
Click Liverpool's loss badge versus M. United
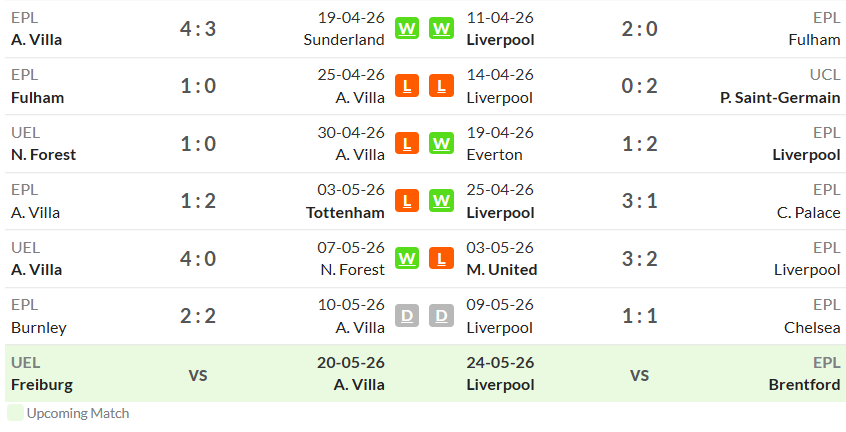pos(441,258)
